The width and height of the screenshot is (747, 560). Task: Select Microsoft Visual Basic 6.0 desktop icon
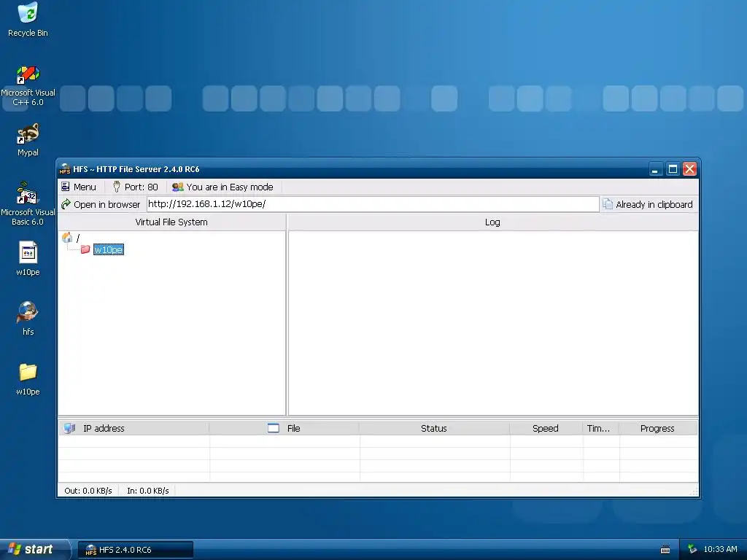click(x=28, y=204)
